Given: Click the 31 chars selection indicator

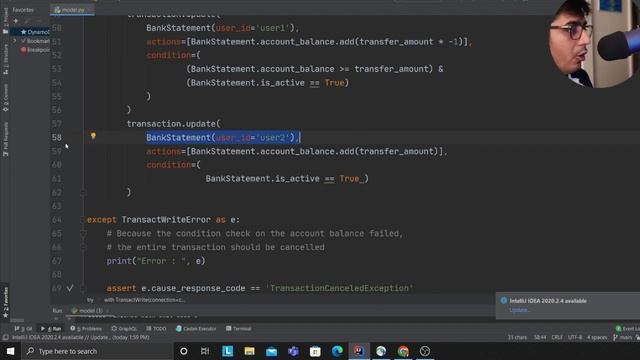Looking at the screenshot, I should pyautogui.click(x=517, y=338).
